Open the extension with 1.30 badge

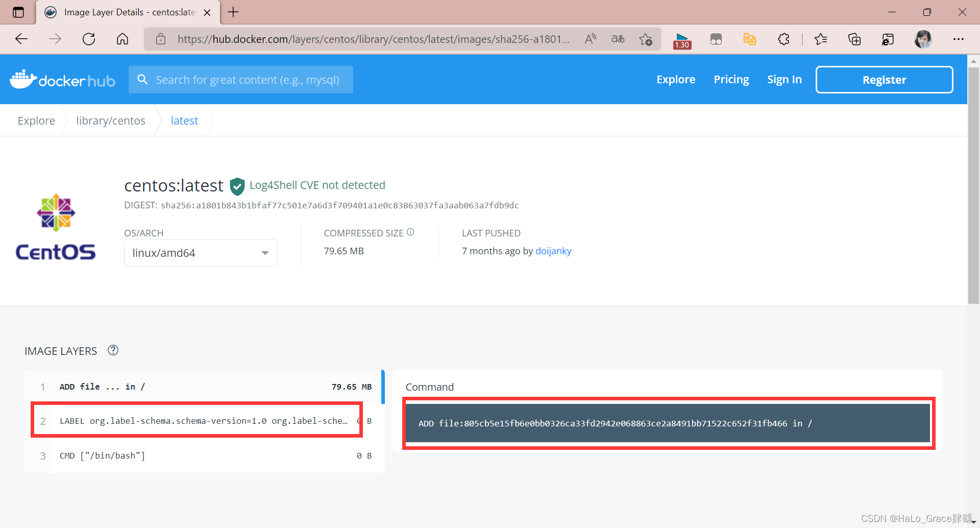click(x=682, y=40)
